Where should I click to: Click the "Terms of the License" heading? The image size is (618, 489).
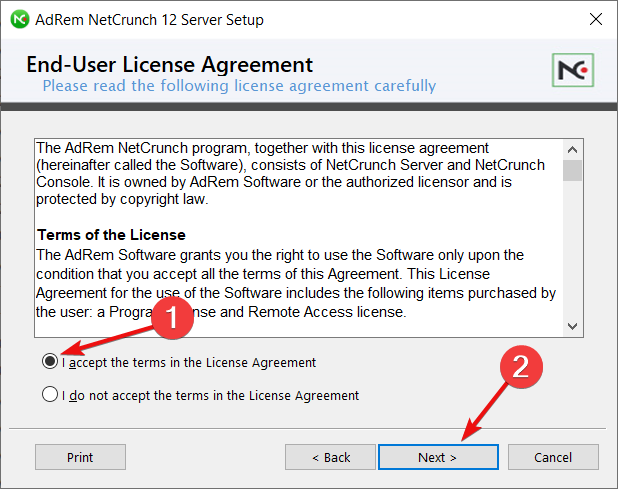pos(111,235)
